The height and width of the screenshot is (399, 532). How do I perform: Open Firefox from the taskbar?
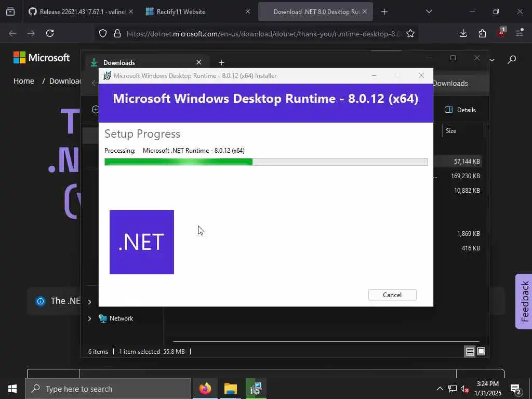tap(205, 389)
